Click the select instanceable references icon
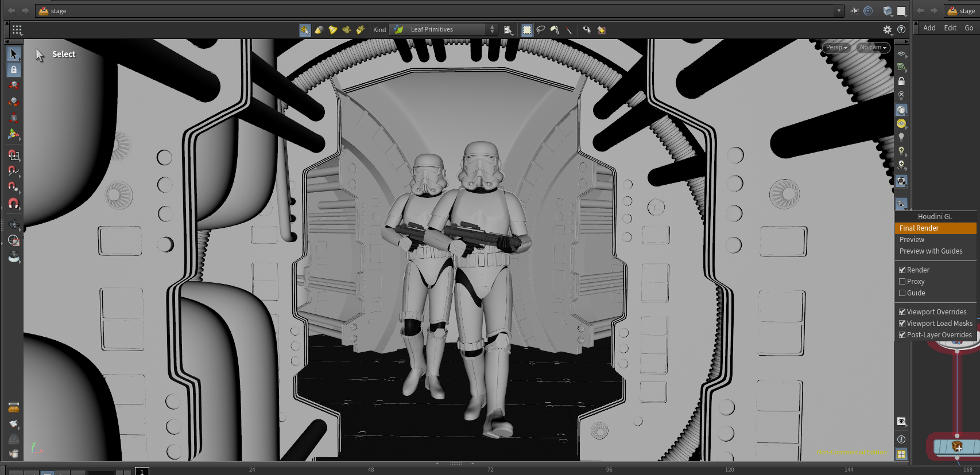The image size is (980, 475). [x=360, y=30]
